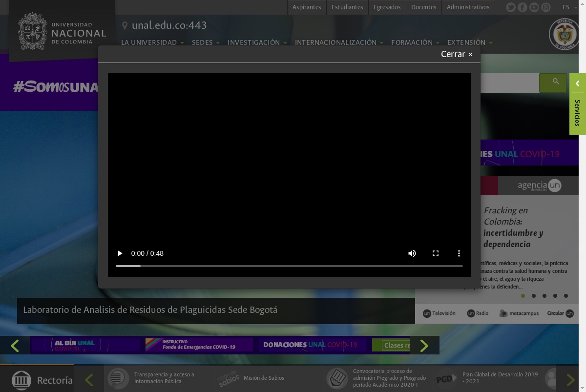Image resolution: width=586 pixels, height=392 pixels.
Task: Open the Agencia UN news logo
Action: [539, 186]
